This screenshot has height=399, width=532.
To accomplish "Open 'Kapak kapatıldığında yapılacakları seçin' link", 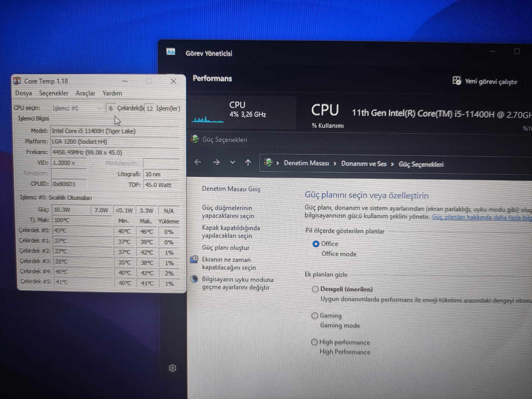I will click(x=231, y=232).
